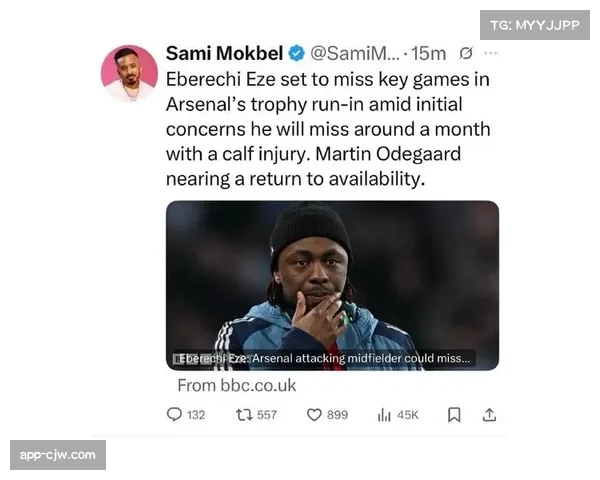The width and height of the screenshot is (600, 480).
Task: Click the Grok slashed-circle icon
Action: click(x=465, y=54)
